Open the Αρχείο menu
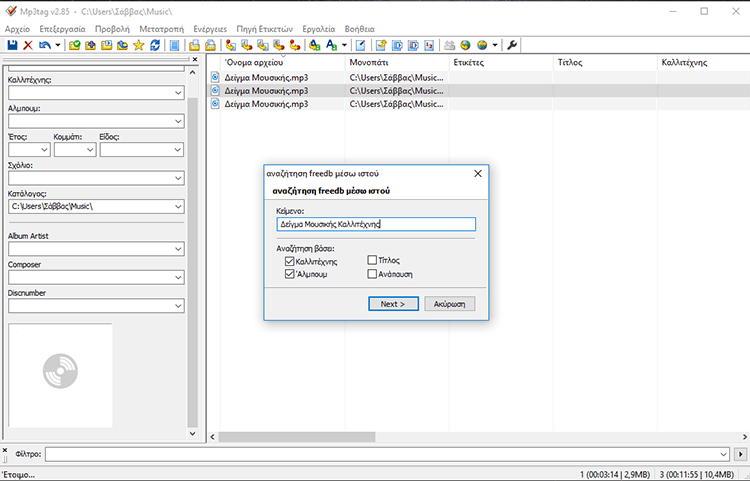 pos(17,29)
